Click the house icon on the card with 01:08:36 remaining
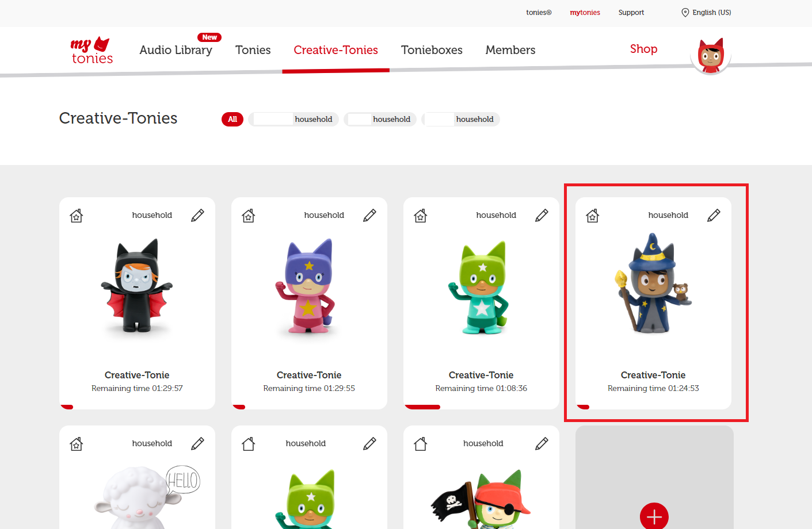Viewport: 812px width, 529px height. pyautogui.click(x=421, y=216)
